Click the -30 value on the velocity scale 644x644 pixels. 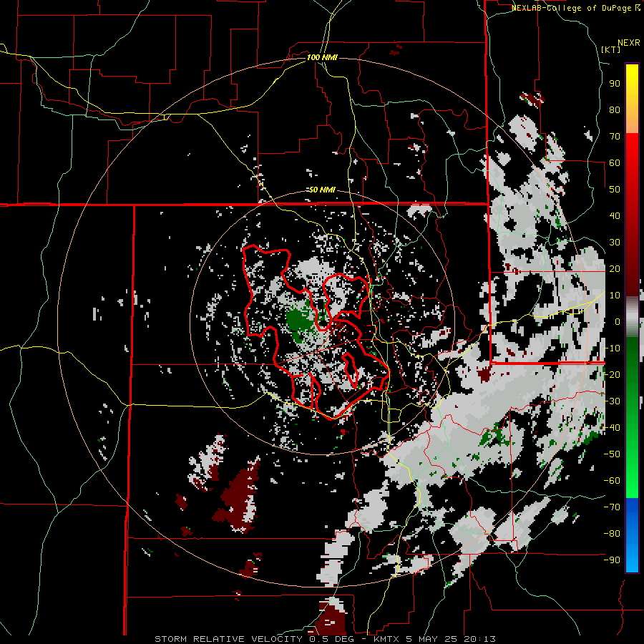pos(612,401)
